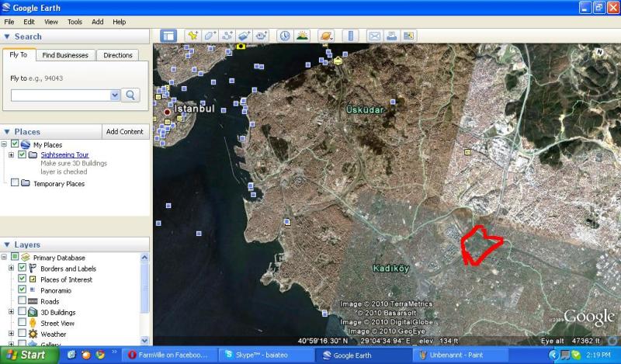The height and width of the screenshot is (364, 621).
Task: Choose the Add Image Overlay tool
Action: [x=244, y=36]
